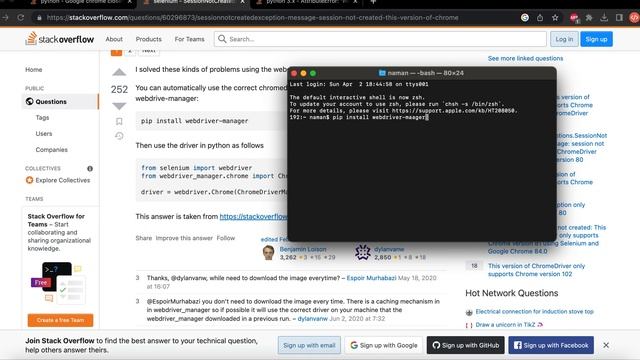
Task: Click Terminal title naman bash 80x24
Action: pos(421,73)
